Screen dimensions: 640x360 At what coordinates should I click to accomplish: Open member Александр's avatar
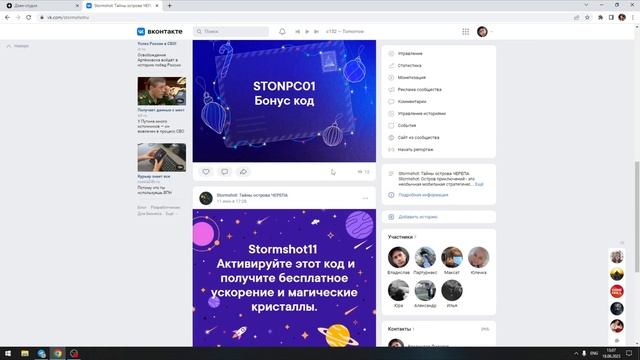coord(425,290)
